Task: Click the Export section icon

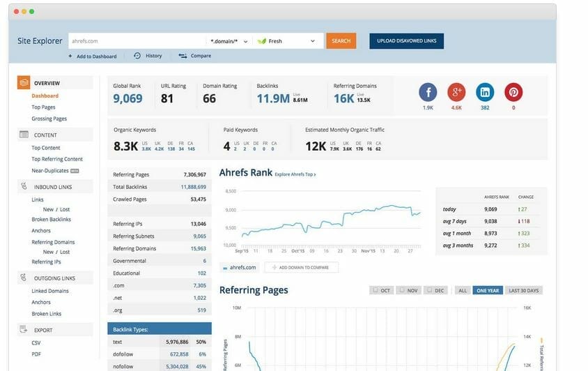Action: tap(24, 330)
